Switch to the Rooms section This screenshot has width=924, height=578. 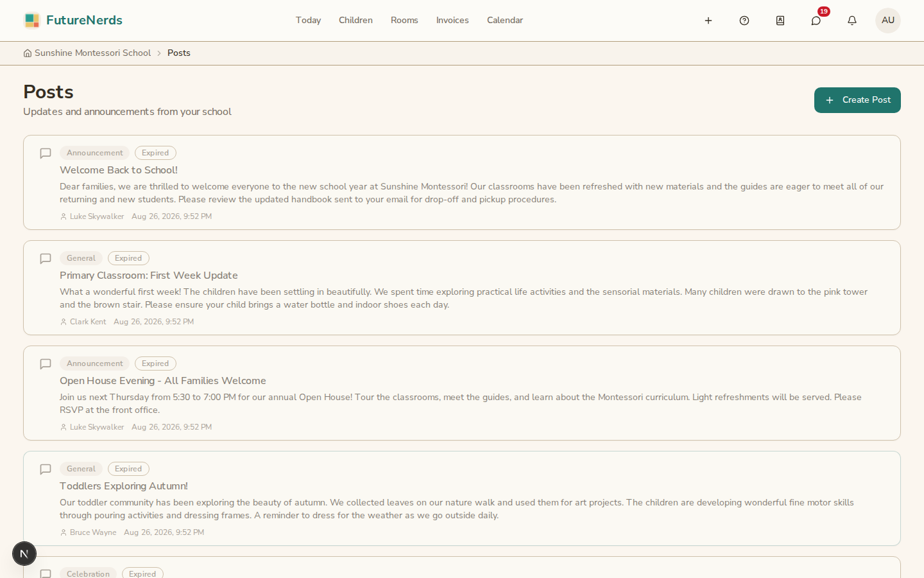404,21
